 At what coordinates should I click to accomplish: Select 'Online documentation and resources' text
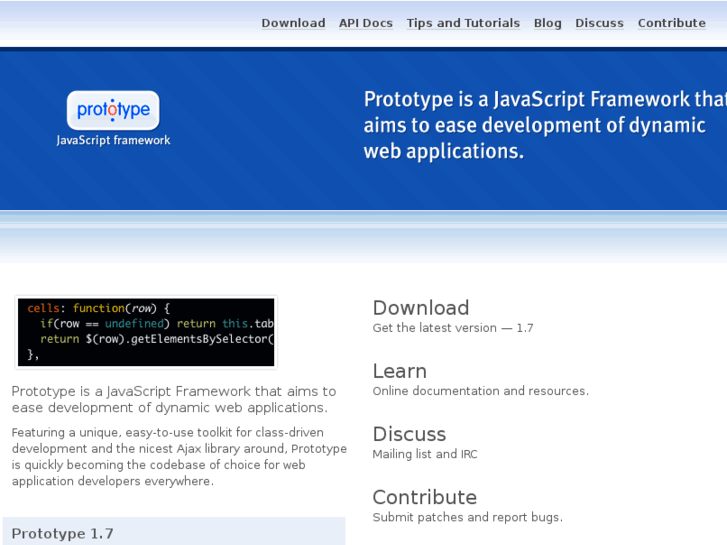pos(480,391)
